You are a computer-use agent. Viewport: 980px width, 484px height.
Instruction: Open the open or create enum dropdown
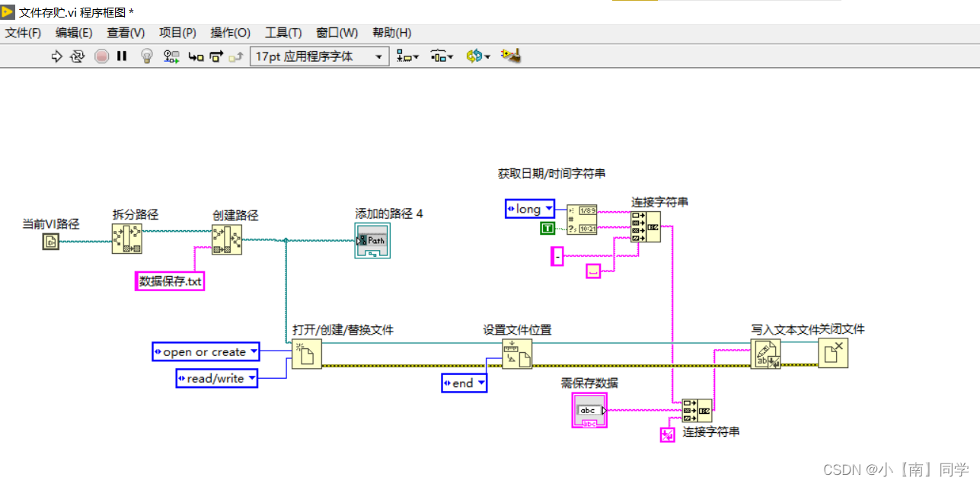pos(254,351)
